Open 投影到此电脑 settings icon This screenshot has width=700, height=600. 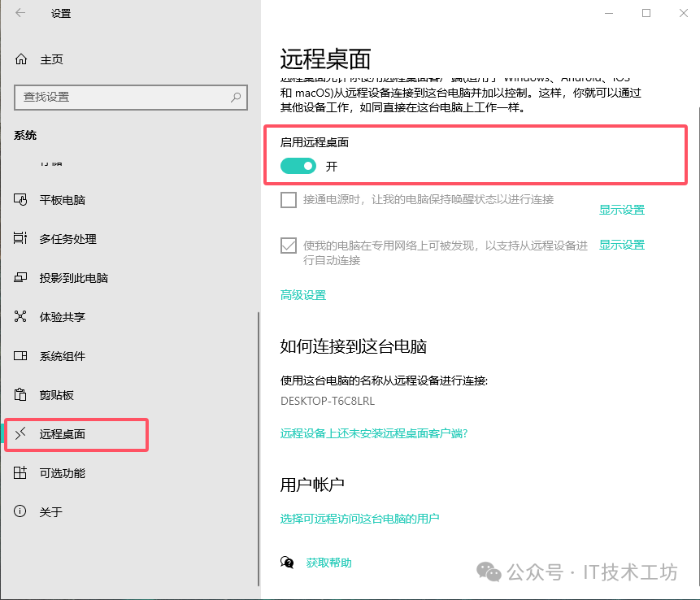[20, 277]
